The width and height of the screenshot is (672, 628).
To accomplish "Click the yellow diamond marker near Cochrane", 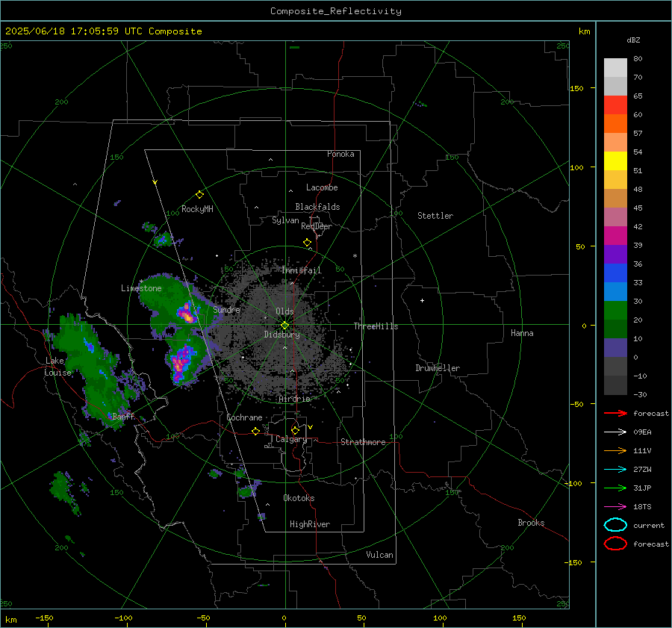I will pos(255,431).
